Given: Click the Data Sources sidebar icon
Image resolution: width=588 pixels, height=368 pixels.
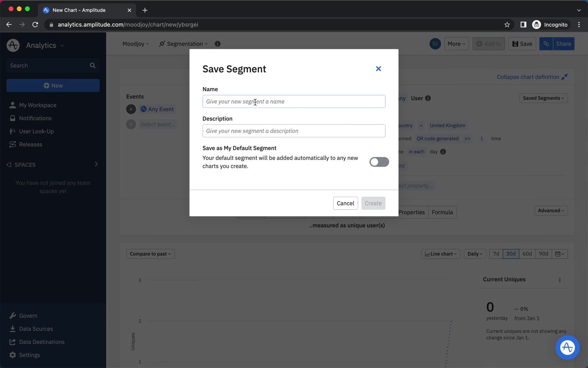Looking at the screenshot, I should [12, 328].
